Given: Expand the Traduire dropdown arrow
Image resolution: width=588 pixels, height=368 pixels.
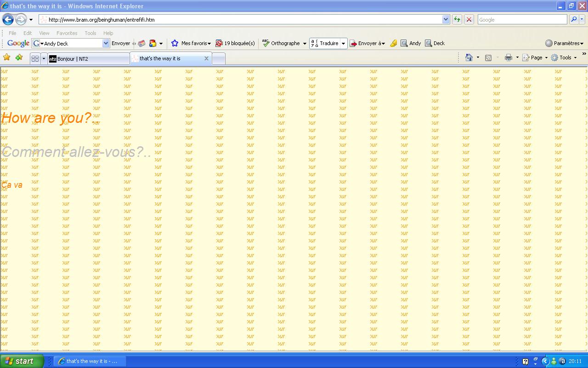Looking at the screenshot, I should coord(343,44).
